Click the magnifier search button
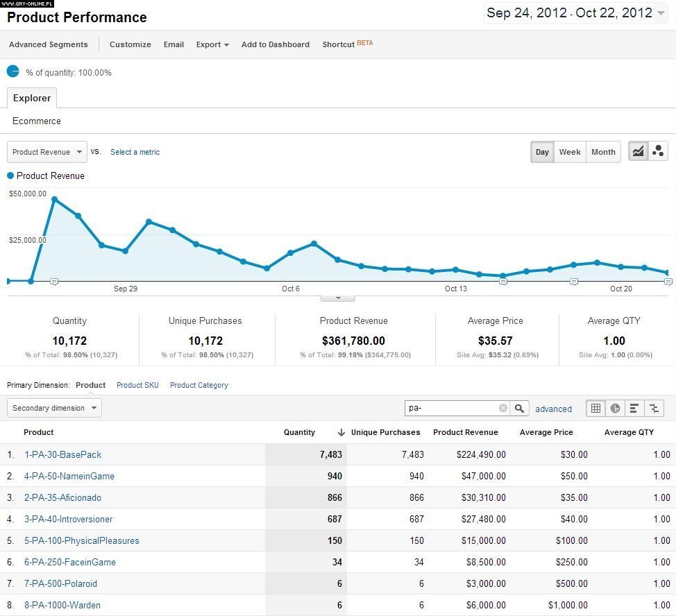Image resolution: width=676 pixels, height=616 pixels. coord(519,408)
